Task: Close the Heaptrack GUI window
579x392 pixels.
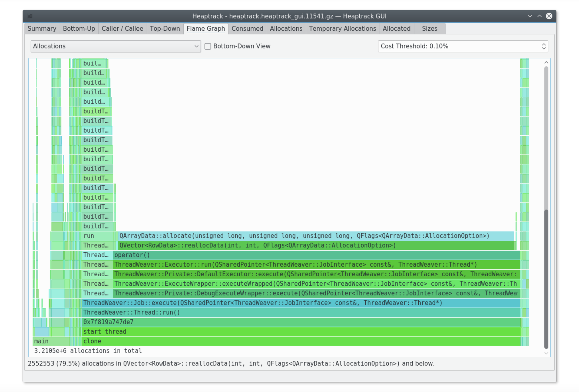Action: point(549,16)
